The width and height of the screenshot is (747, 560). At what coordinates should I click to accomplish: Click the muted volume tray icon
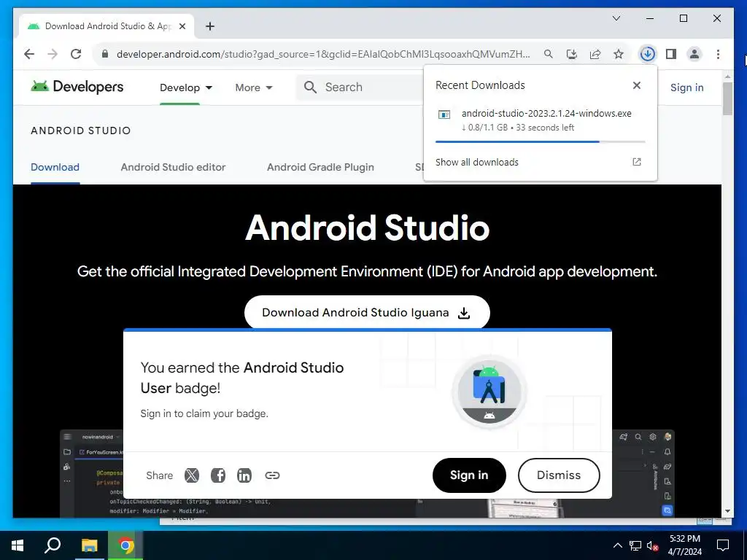653,545
